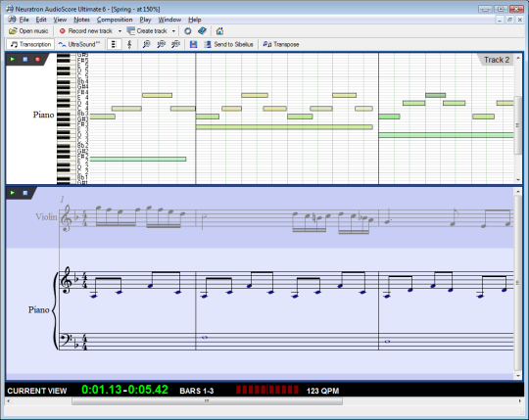
Task: Play the piano roll track
Action: click(x=13, y=60)
